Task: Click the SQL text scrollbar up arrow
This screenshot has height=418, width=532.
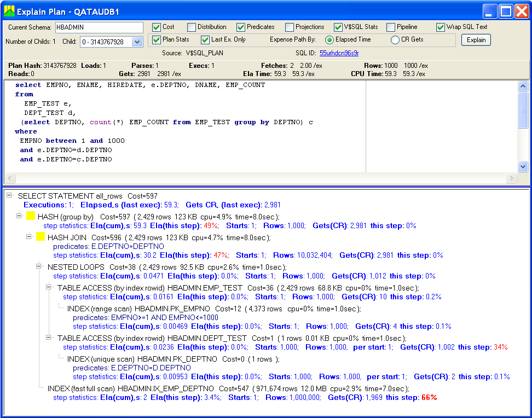Action: (x=523, y=86)
